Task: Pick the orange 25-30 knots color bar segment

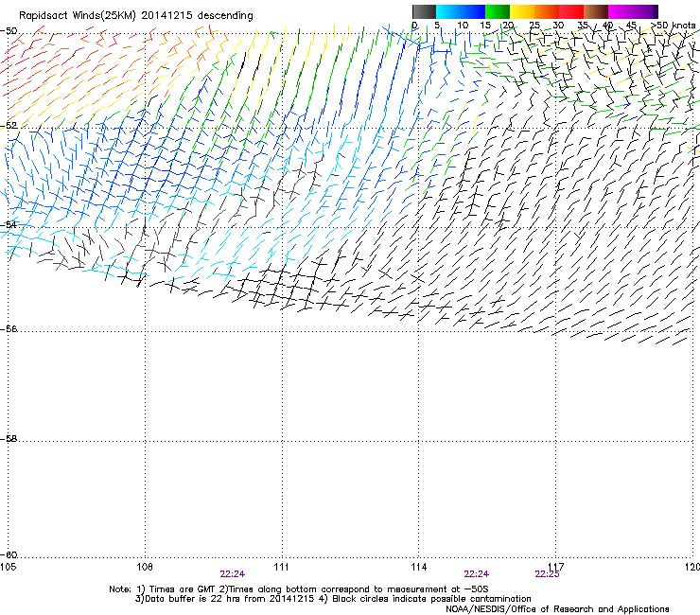Action: coord(547,11)
